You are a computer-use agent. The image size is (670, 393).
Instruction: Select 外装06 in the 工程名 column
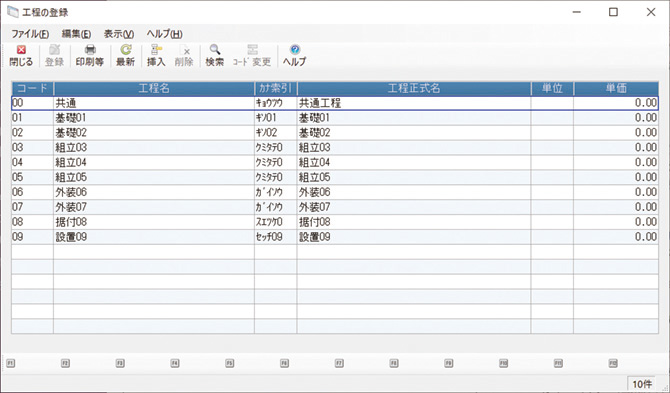pos(154,192)
